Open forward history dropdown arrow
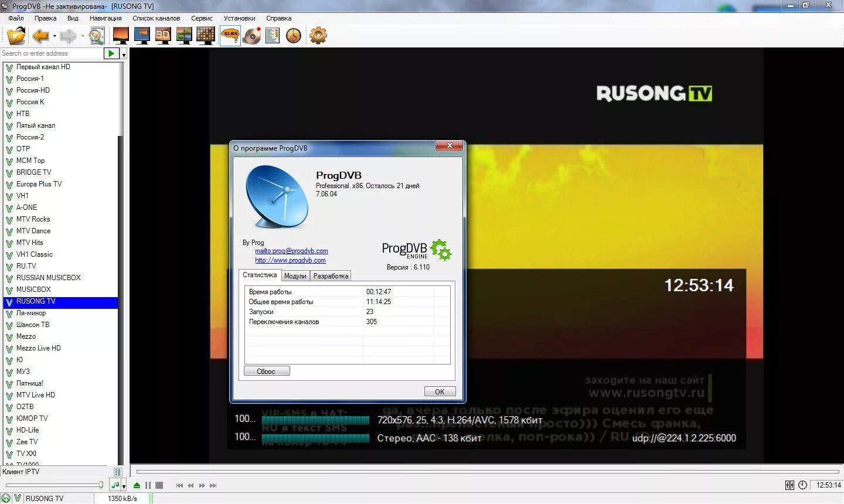This screenshot has height=504, width=844. point(83,36)
